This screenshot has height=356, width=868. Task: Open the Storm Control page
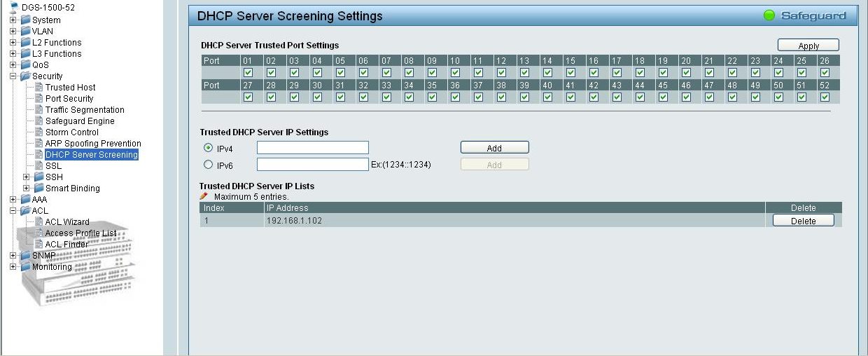(x=71, y=132)
